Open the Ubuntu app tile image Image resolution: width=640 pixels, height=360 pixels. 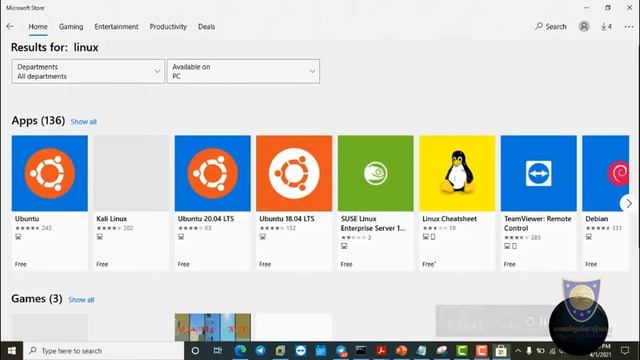click(x=50, y=173)
